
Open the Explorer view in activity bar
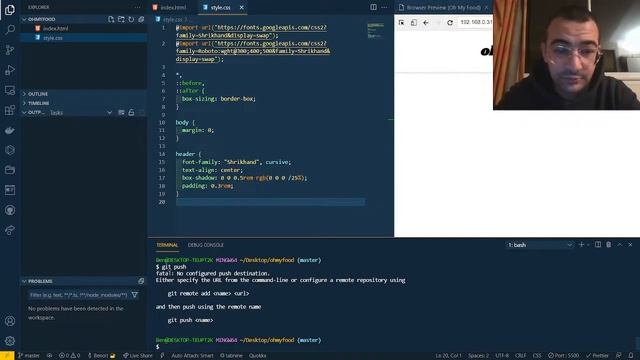(10, 9)
